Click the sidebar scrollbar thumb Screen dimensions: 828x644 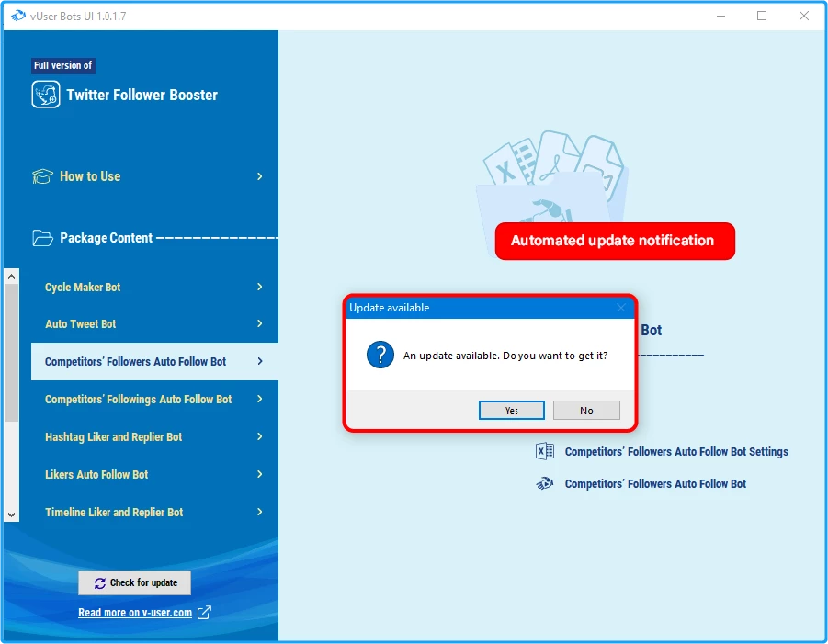point(12,353)
